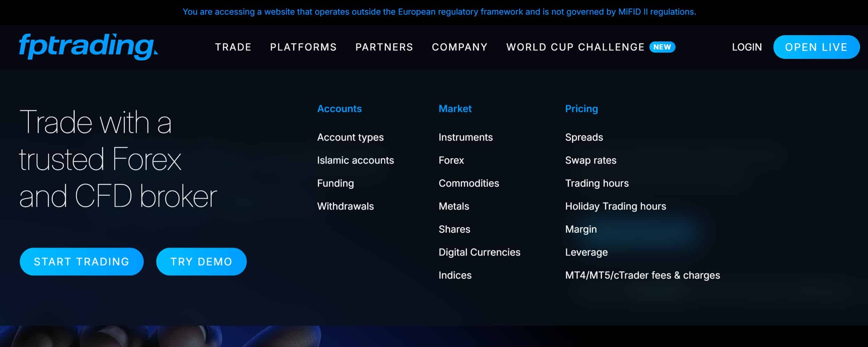Click the TRY DEMO button

coord(202,262)
